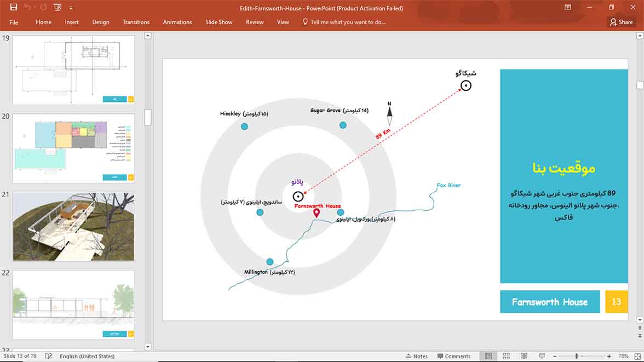Select the Millington label on the map
This screenshot has width=644, height=362.
pyautogui.click(x=269, y=272)
